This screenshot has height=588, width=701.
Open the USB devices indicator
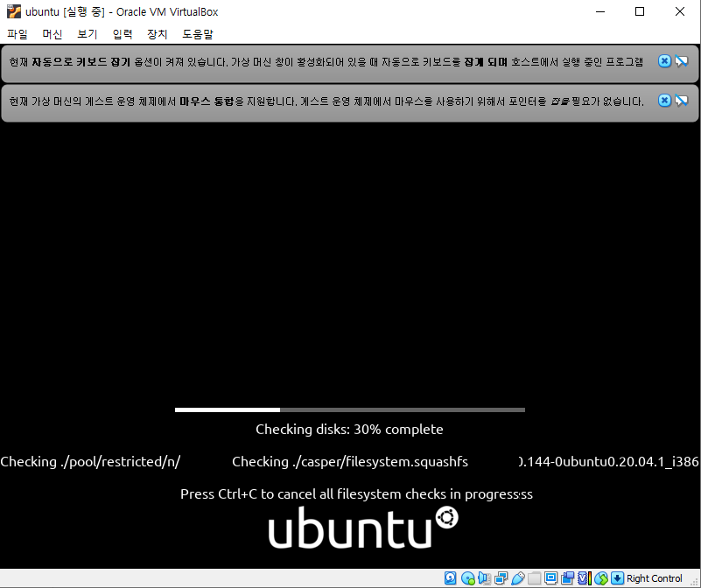click(518, 578)
